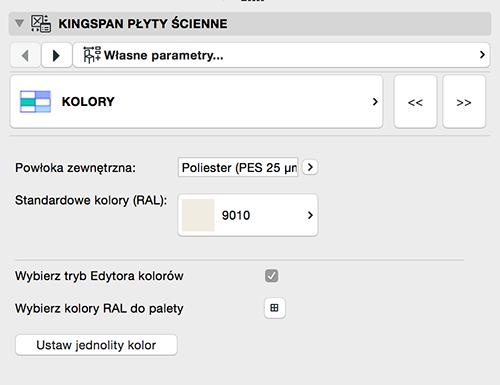
Task: Open the Standardowe kolory RAL 9010 dropdown
Action: click(248, 215)
